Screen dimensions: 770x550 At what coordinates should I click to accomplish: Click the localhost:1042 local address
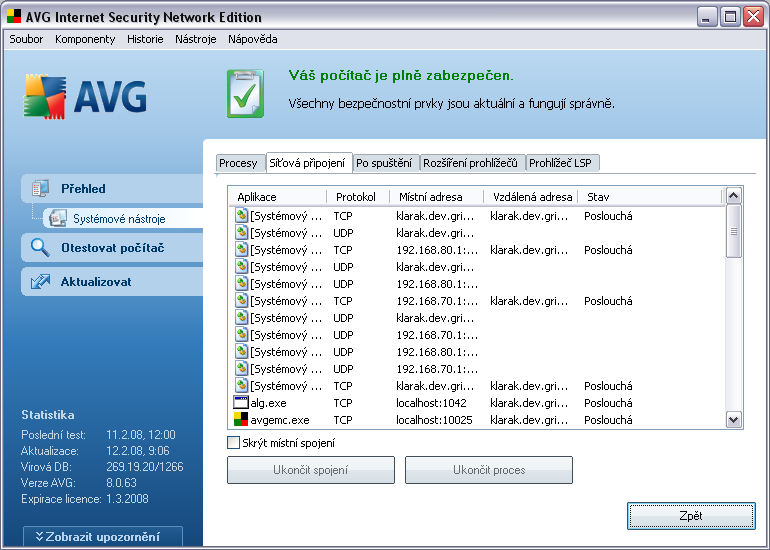pyautogui.click(x=431, y=403)
